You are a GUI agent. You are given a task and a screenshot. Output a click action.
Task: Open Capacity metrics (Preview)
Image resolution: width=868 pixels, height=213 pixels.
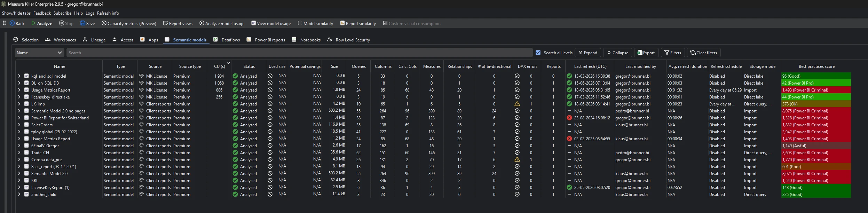tap(129, 23)
